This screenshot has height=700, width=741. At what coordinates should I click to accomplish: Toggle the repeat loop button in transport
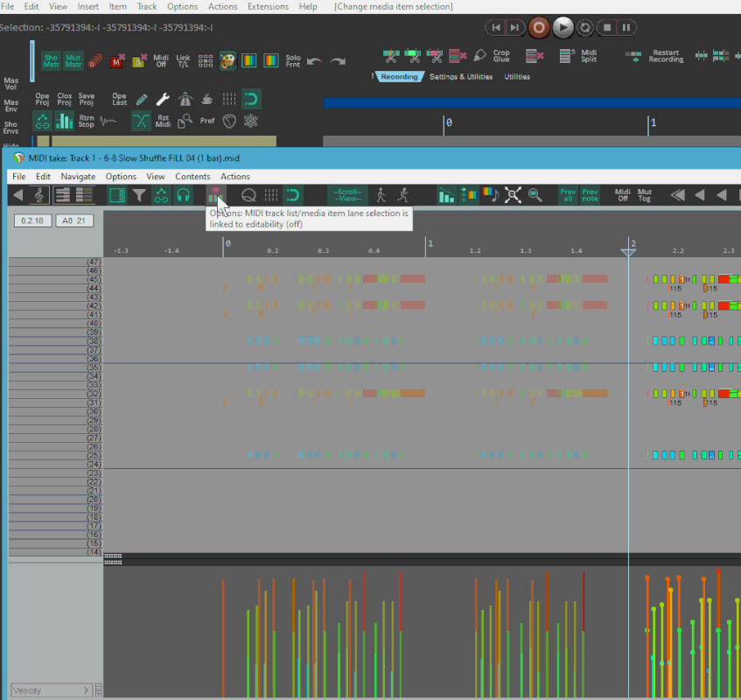tap(585, 27)
